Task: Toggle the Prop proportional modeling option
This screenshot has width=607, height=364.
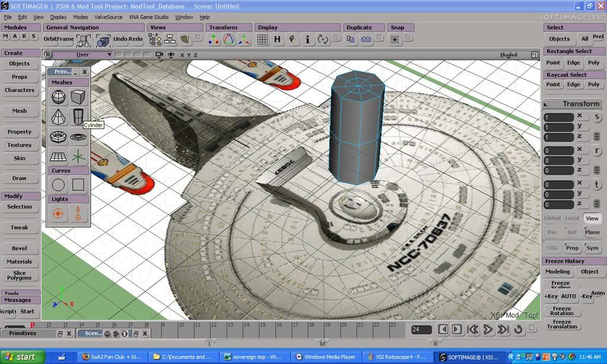Action: pos(572,248)
